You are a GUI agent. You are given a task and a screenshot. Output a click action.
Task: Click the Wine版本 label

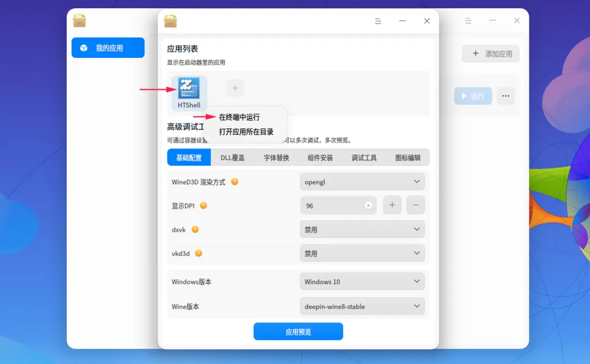186,307
